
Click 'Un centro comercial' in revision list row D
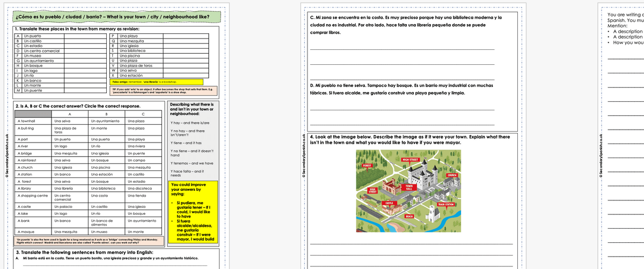(x=41, y=51)
